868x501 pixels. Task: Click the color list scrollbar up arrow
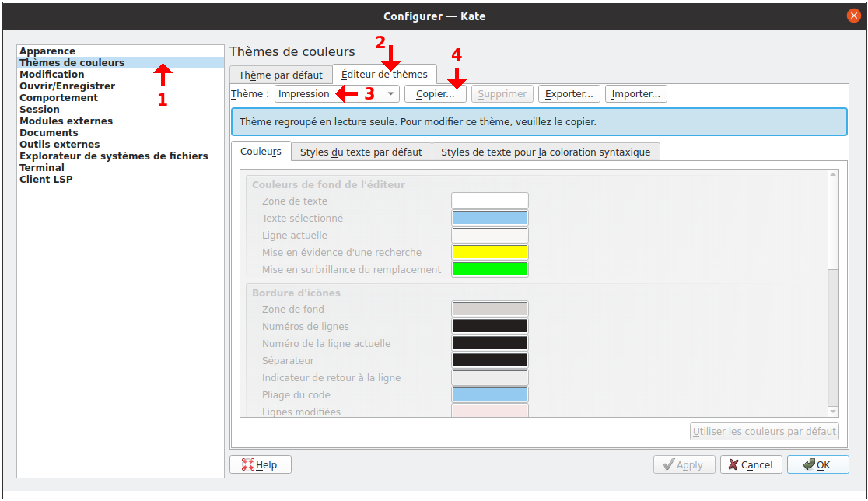[833, 175]
